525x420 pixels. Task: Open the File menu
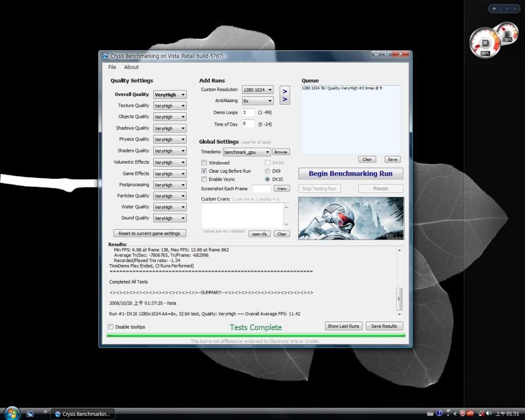point(112,67)
